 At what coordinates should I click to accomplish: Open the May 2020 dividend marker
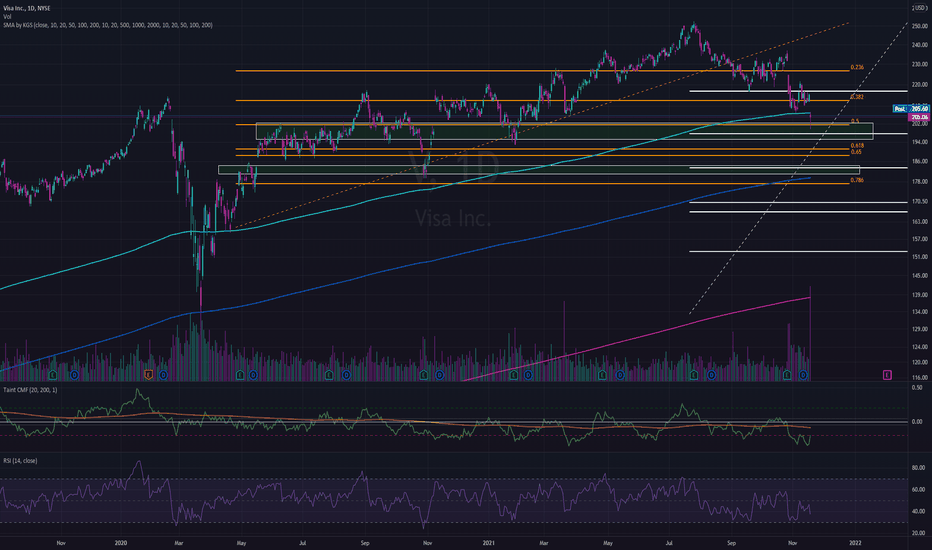point(254,375)
